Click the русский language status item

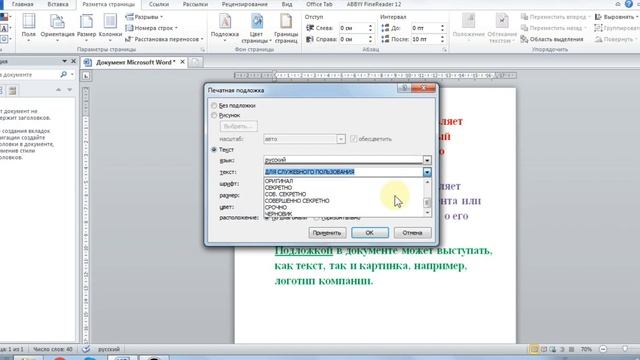(x=109, y=349)
